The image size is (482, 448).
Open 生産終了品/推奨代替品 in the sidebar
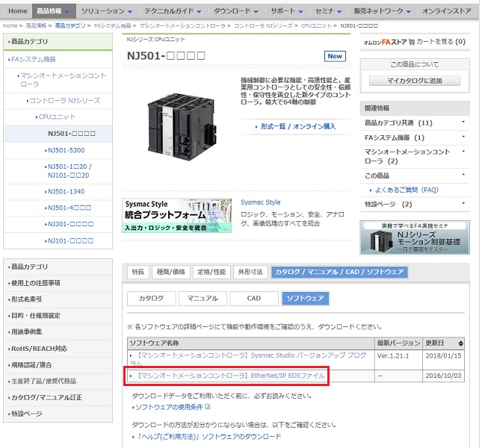(43, 381)
